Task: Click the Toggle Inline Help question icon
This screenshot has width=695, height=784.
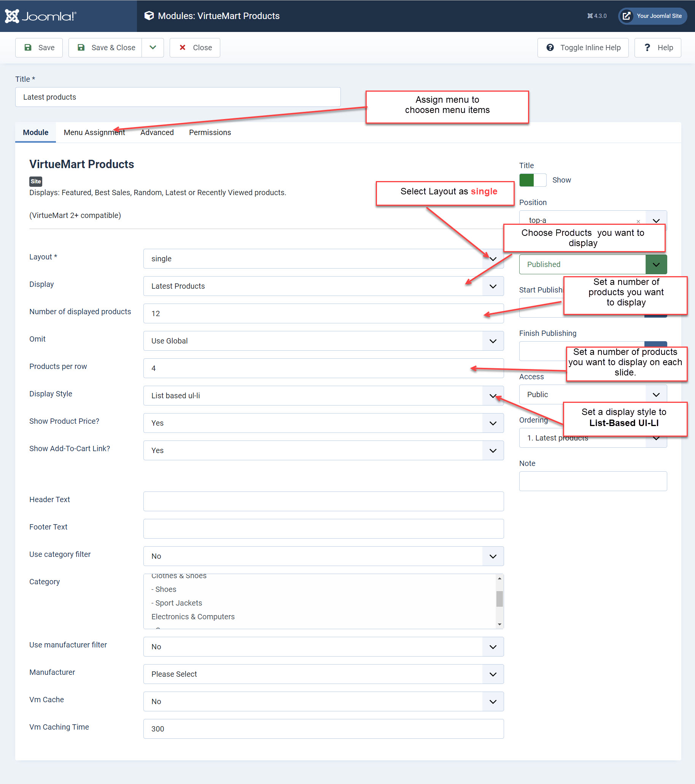Action: 550,48
